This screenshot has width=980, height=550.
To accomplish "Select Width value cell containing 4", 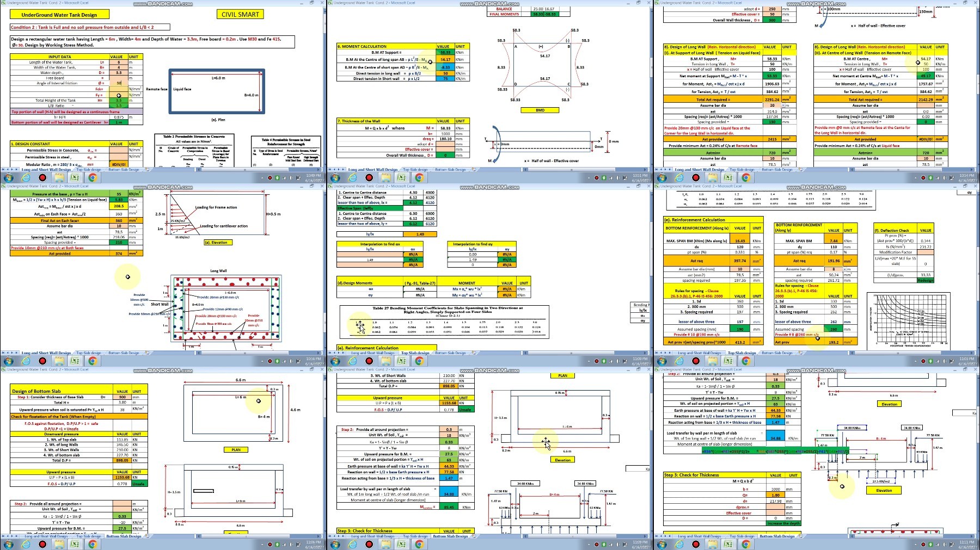I will pyautogui.click(x=119, y=67).
